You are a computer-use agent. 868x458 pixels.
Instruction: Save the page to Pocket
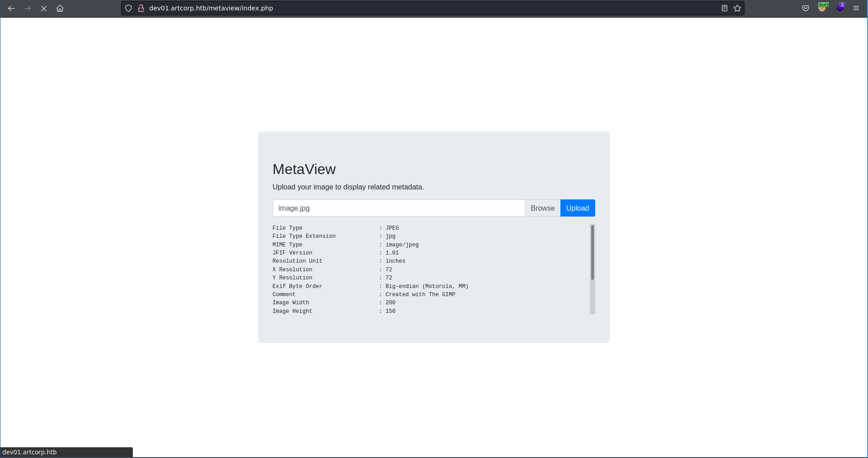805,8
